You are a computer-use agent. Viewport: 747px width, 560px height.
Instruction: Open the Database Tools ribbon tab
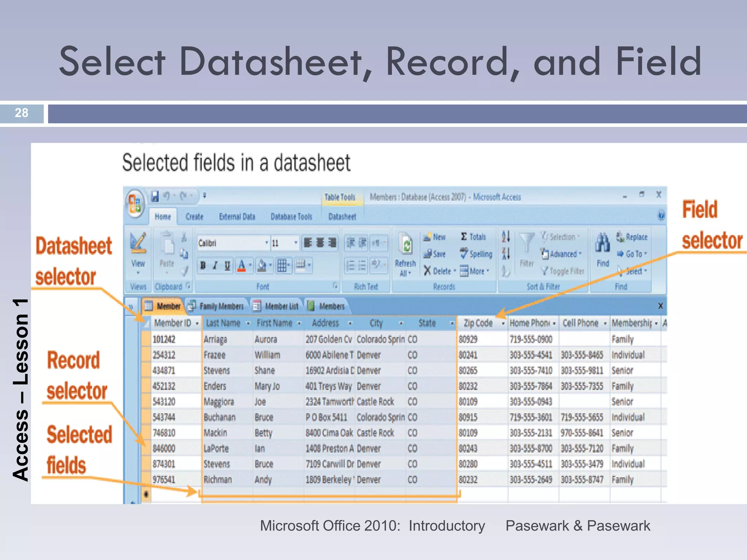(x=291, y=217)
